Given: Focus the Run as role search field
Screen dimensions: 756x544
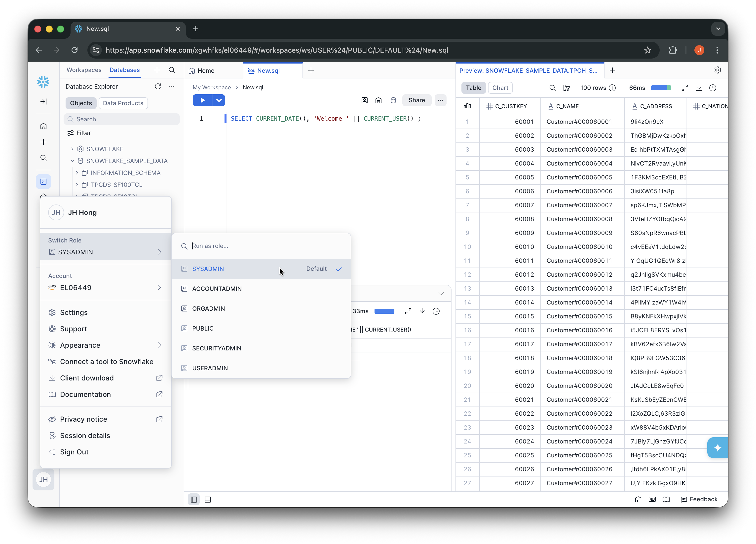Looking at the screenshot, I should point(261,246).
